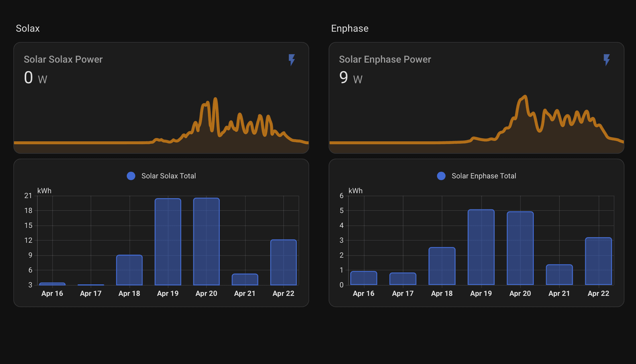Viewport: 636px width, 364px height.
Task: Select the Apr 20 bar in Solax chart
Action: [x=206, y=242]
